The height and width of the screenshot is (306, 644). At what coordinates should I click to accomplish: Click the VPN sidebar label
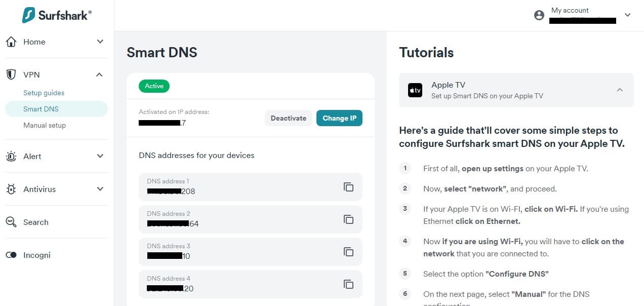(31, 74)
